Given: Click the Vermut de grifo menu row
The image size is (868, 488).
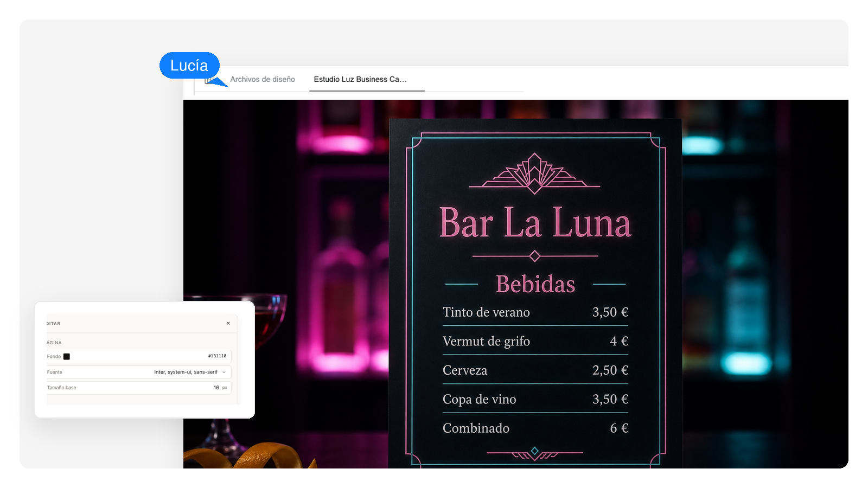Looking at the screenshot, I should 535,341.
